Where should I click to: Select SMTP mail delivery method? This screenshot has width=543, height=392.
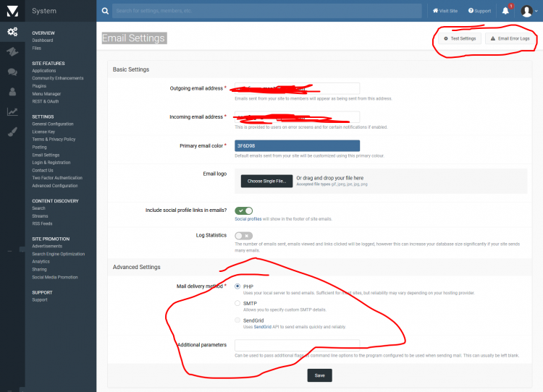(237, 303)
